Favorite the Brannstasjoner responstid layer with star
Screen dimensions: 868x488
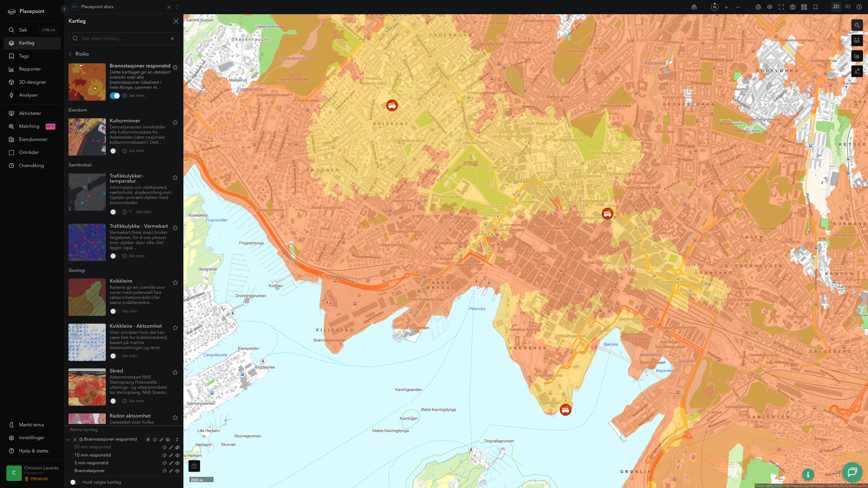pos(175,67)
